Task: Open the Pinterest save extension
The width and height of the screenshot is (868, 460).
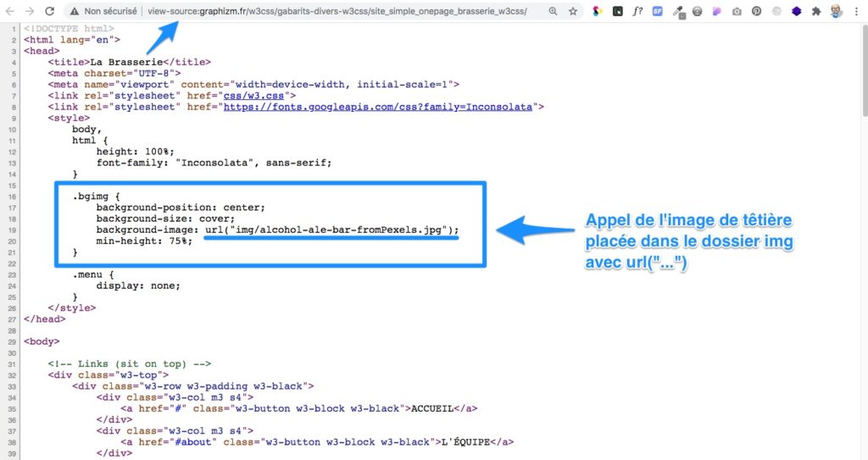Action: 757,11
